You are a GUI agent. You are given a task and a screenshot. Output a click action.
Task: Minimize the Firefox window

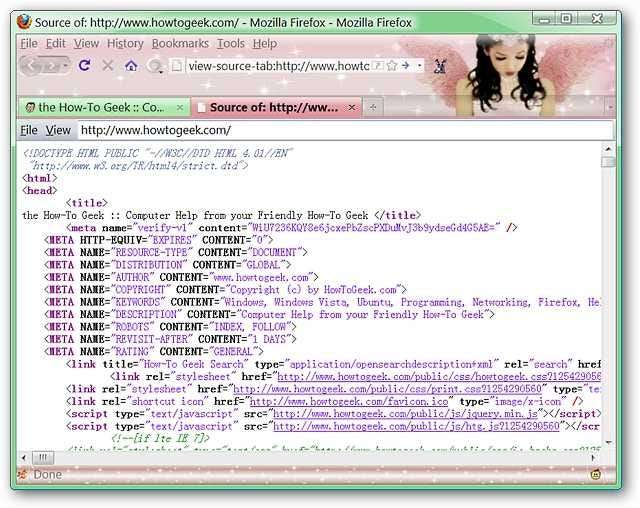pyautogui.click(x=544, y=19)
